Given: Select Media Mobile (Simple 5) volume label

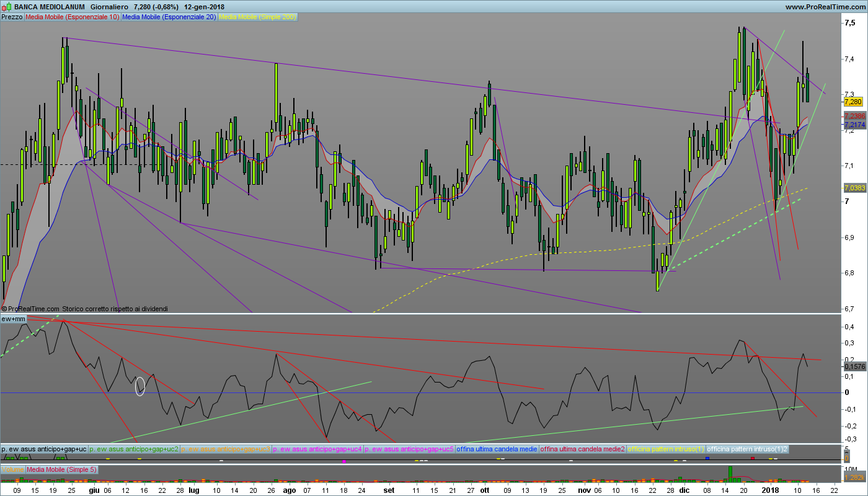Looking at the screenshot, I should (x=62, y=469).
